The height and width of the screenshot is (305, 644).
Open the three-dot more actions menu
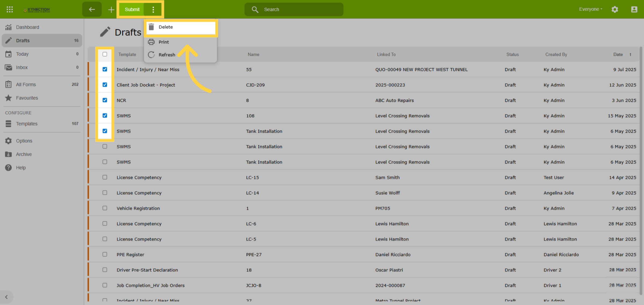(153, 10)
